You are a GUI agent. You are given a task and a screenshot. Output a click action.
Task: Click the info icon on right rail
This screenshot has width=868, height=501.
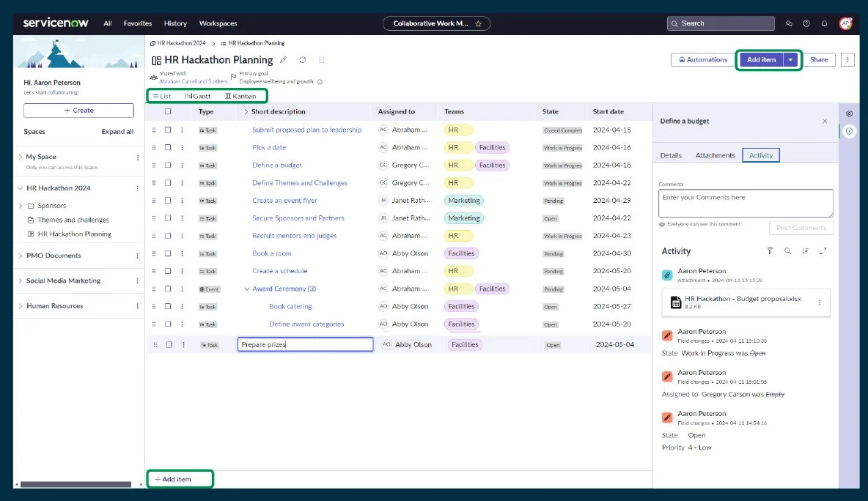tap(849, 131)
